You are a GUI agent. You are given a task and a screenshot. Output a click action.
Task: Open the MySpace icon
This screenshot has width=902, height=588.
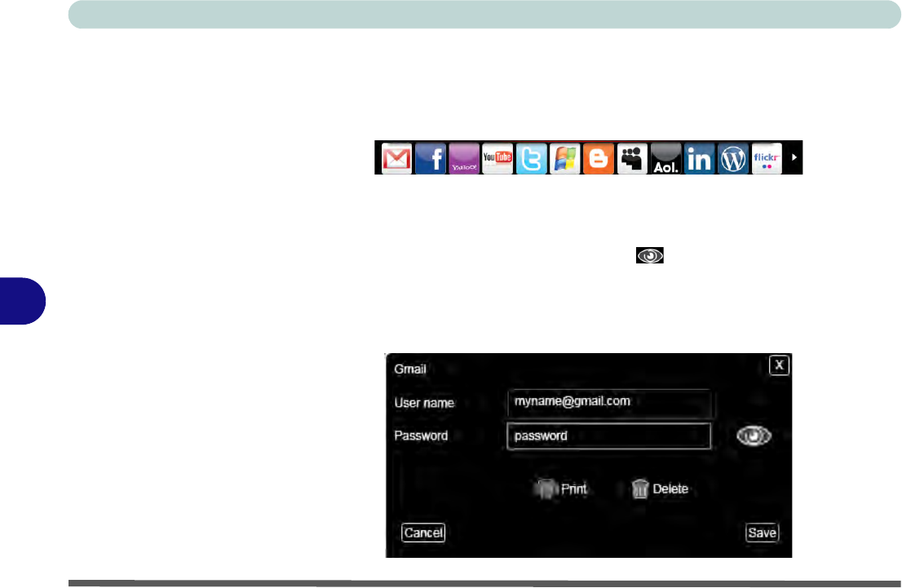click(631, 158)
